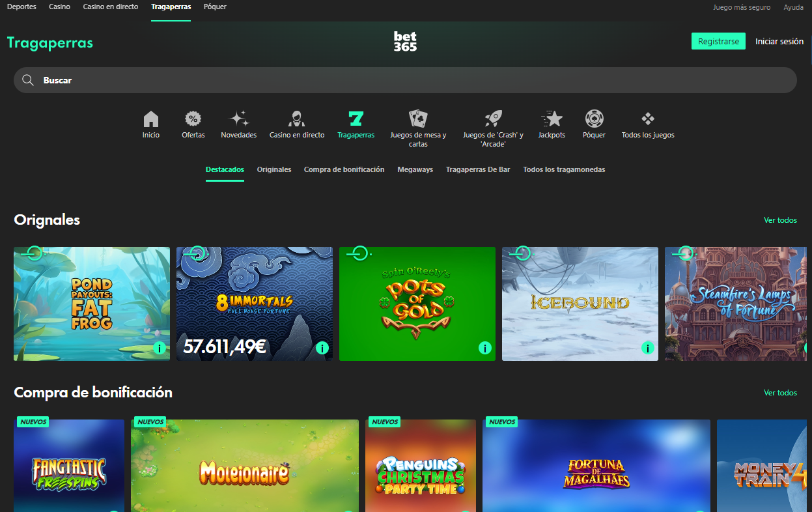This screenshot has width=812, height=512.
Task: Show info for Pots of Gold game
Action: tap(484, 348)
